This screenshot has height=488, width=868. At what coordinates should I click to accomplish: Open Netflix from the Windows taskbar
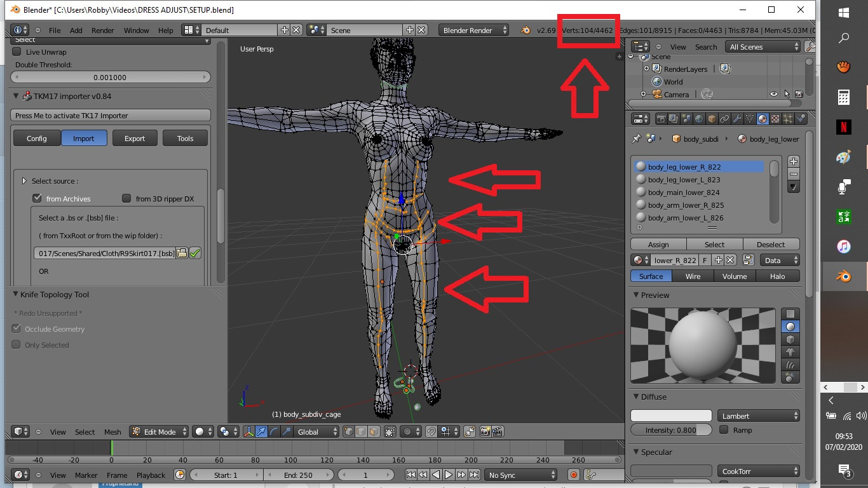coord(844,126)
